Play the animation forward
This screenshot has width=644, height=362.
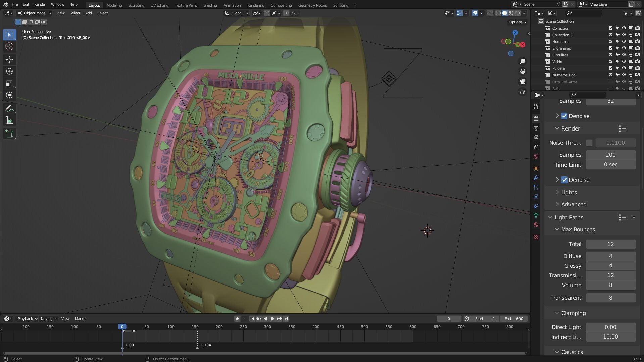tap(273, 319)
